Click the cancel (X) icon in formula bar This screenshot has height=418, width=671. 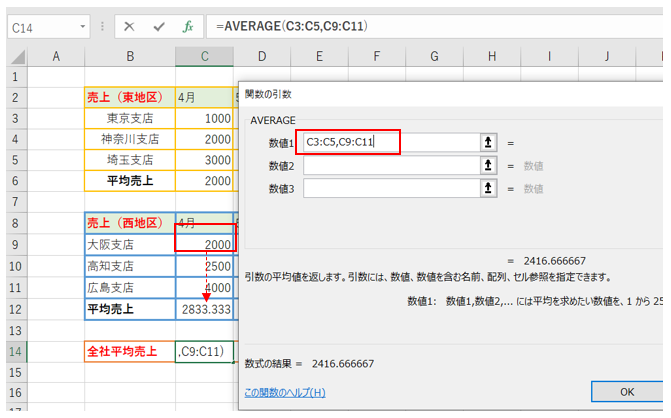click(x=129, y=28)
